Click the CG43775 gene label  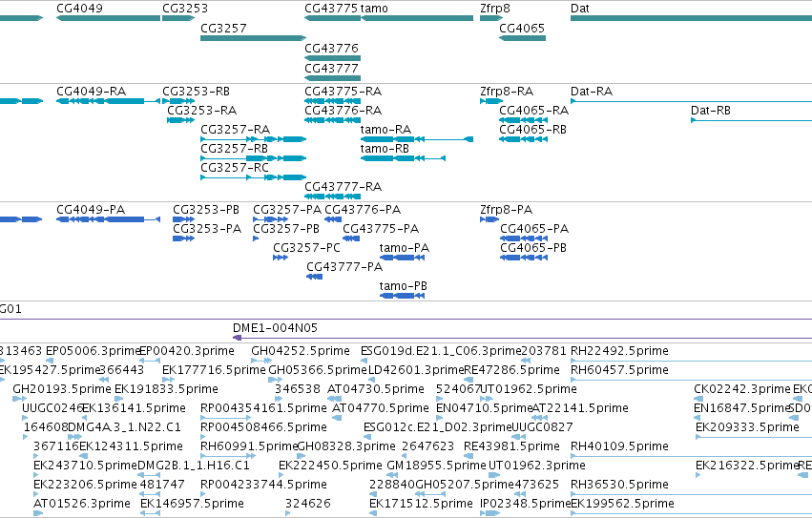331,9
